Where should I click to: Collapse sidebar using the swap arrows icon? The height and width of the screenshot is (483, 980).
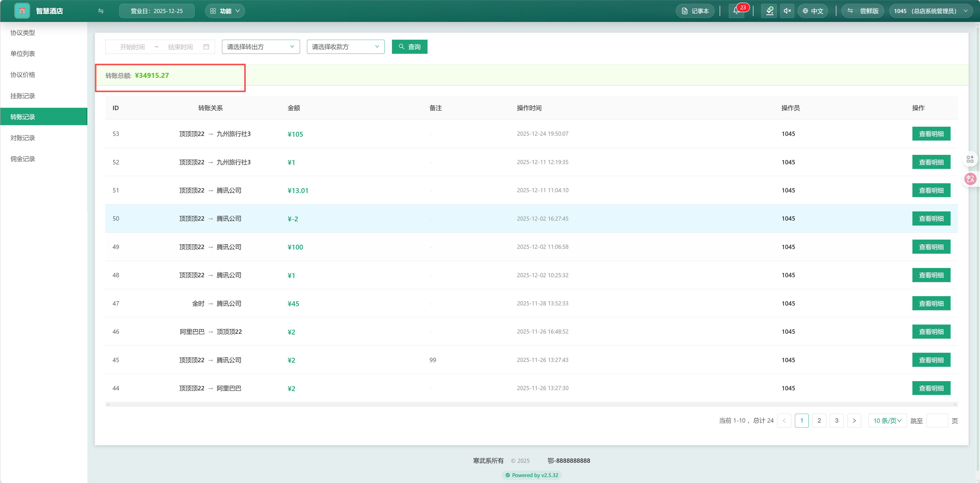101,11
